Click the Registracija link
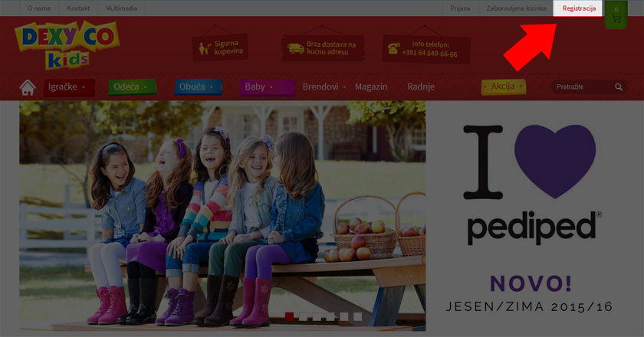Screen dimensions: 644x337 click(578, 8)
